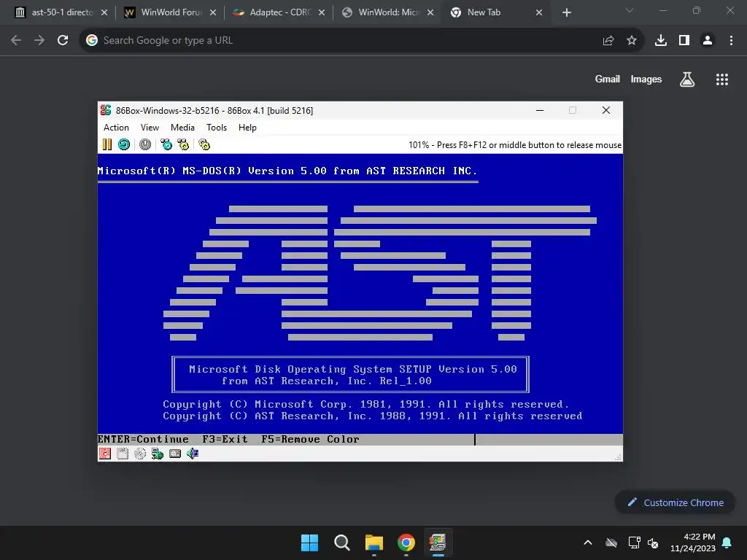Send Ctrl+Alt+Del via the toolbar icon
Viewport: 747px width, 560px height.
(x=166, y=144)
